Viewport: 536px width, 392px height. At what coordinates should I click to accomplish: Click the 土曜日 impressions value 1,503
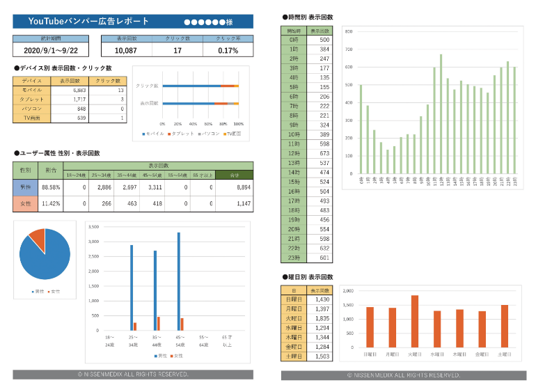tap(320, 356)
